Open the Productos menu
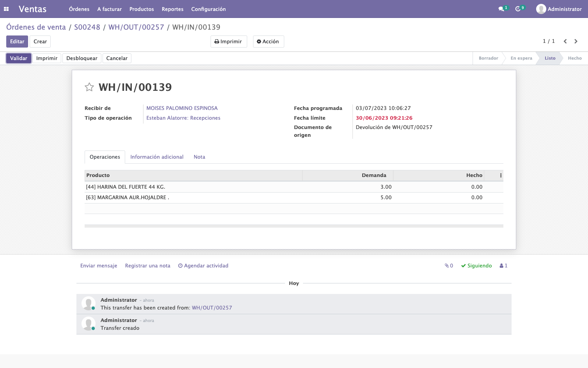588x368 pixels. (142, 9)
